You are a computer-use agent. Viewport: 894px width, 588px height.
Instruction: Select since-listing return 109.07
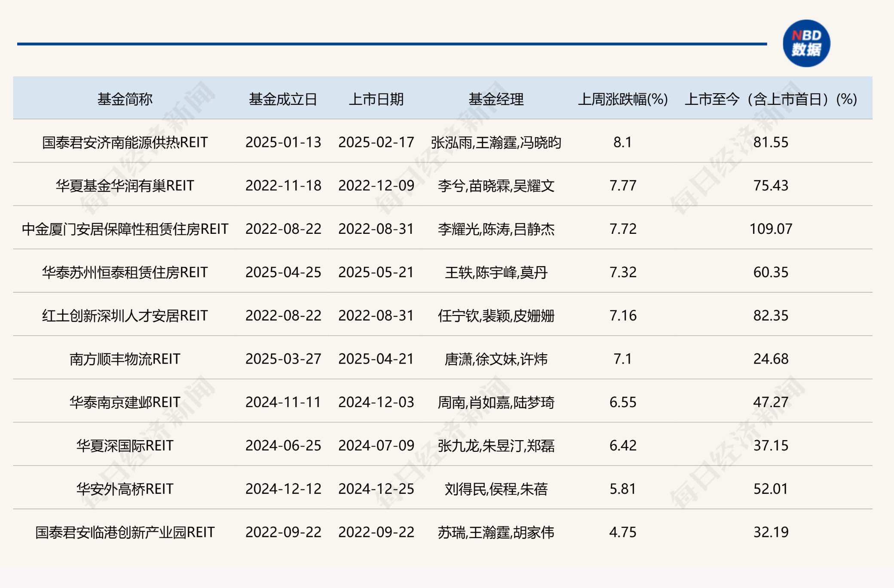[x=771, y=229]
